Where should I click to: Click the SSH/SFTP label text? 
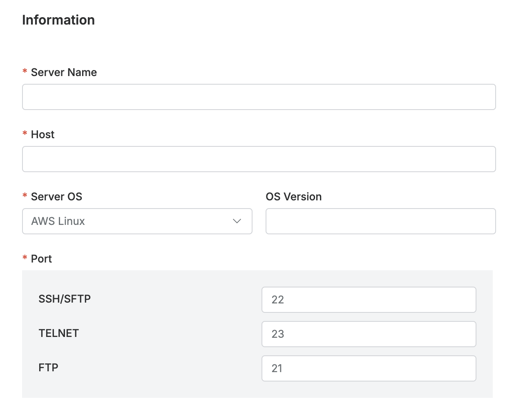(65, 299)
